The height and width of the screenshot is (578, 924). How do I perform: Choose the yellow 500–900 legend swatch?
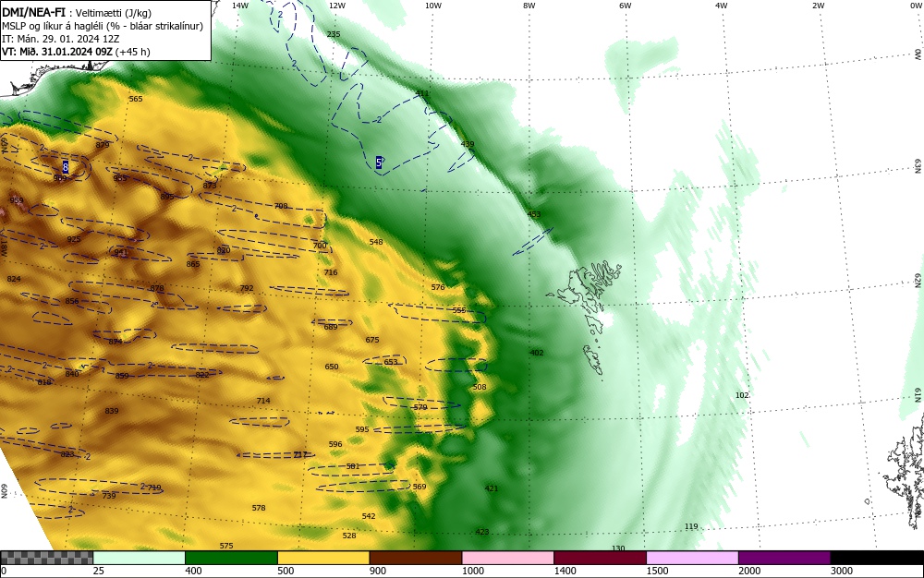(323, 558)
